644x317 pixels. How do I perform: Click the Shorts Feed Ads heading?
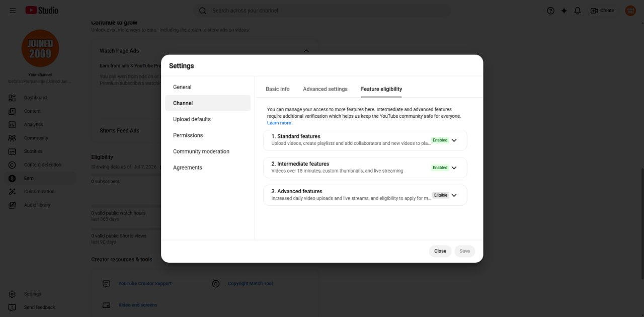tap(119, 131)
